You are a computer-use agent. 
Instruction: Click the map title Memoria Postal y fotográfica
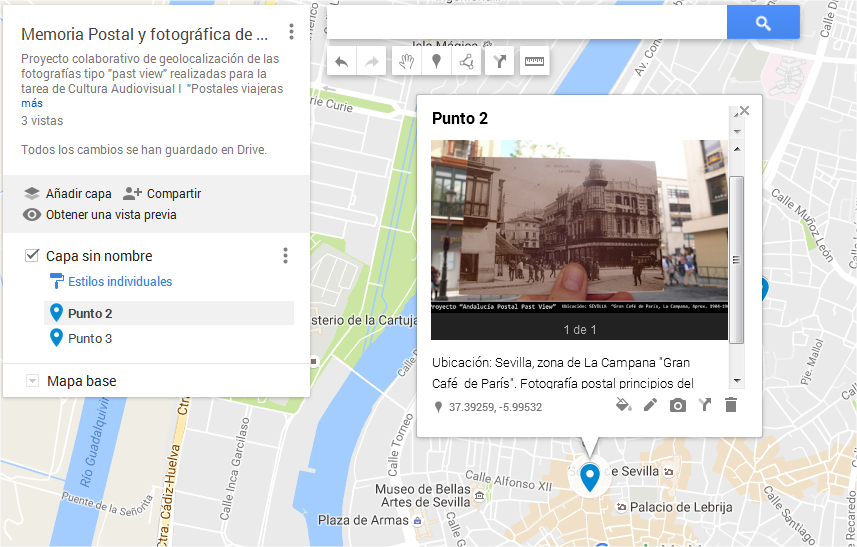point(144,34)
